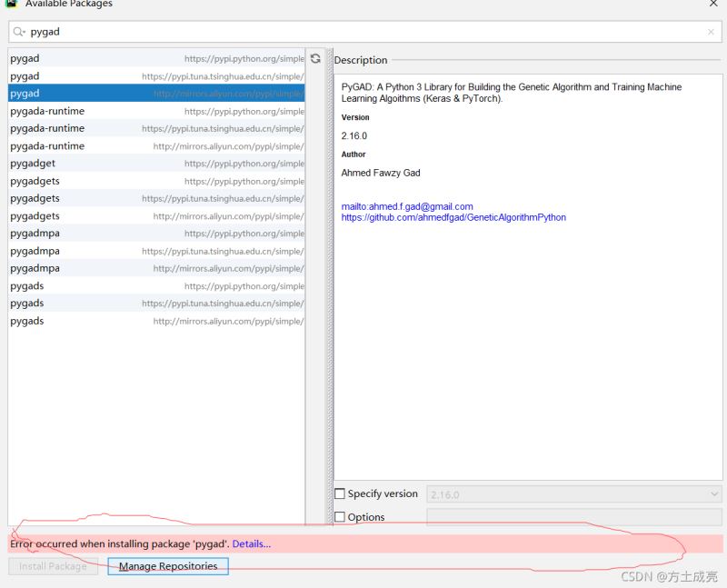Select the pygadget package entry
This screenshot has width=727, height=588.
tap(156, 164)
